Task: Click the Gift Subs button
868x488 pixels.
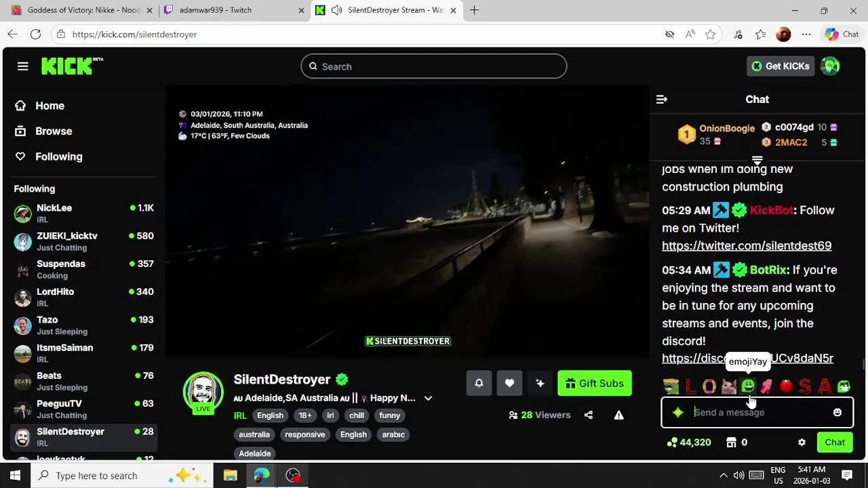Action: point(595,383)
